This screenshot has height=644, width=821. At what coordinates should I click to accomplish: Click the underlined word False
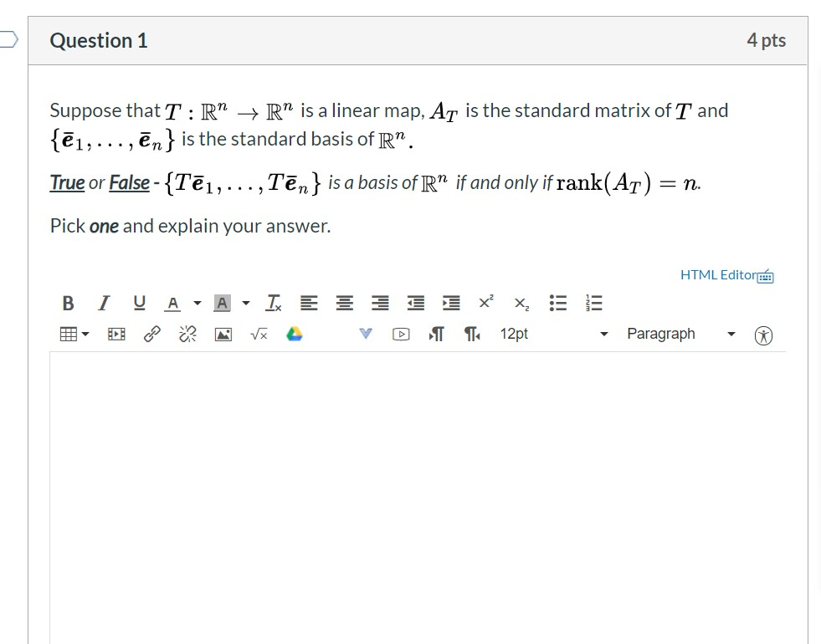coord(130,182)
